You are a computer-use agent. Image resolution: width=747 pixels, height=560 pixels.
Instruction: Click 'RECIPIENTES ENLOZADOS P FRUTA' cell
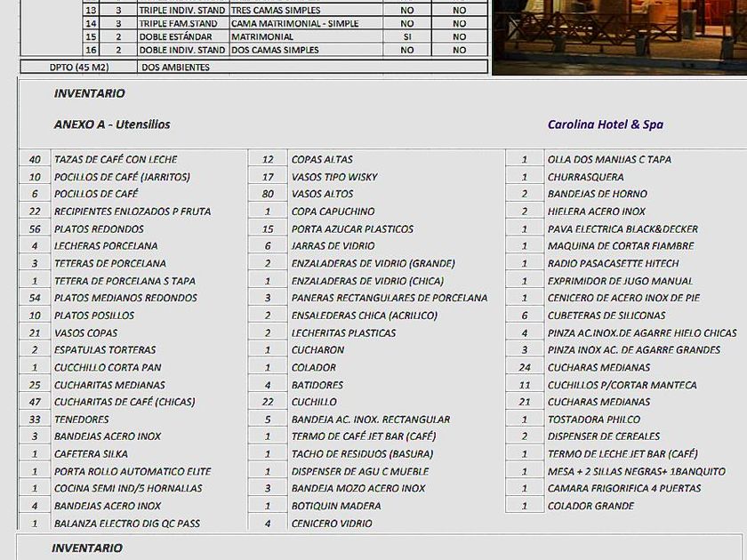pos(133,212)
